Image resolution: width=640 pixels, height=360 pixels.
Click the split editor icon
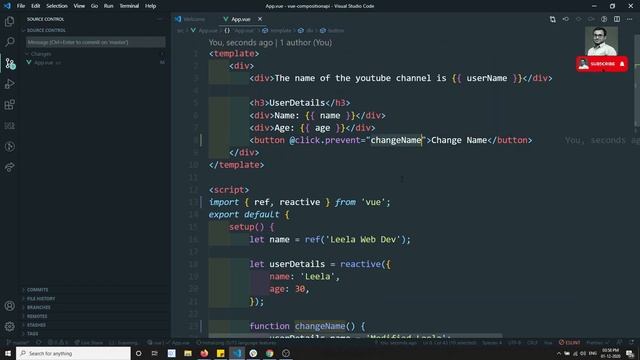tap(617, 19)
